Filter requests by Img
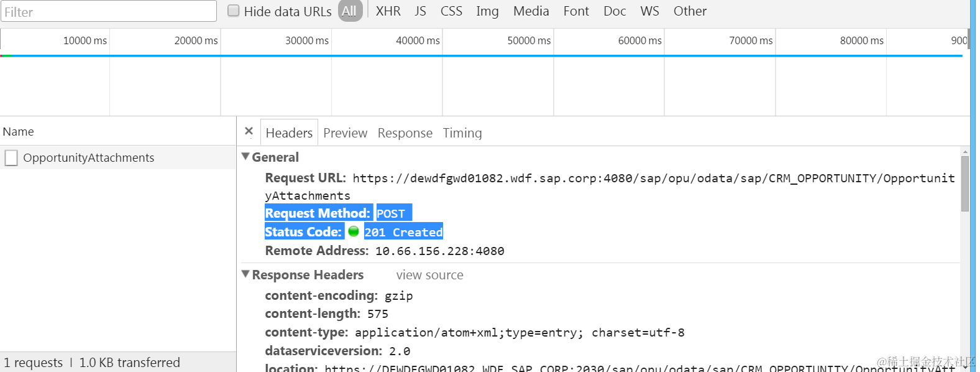This screenshot has width=980, height=372. click(x=487, y=11)
